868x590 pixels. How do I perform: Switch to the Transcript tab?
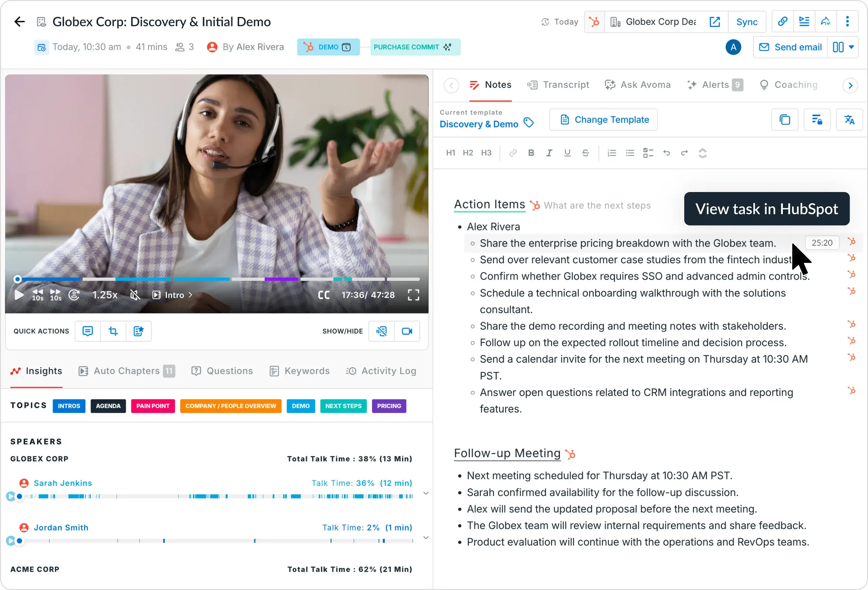[x=558, y=85]
